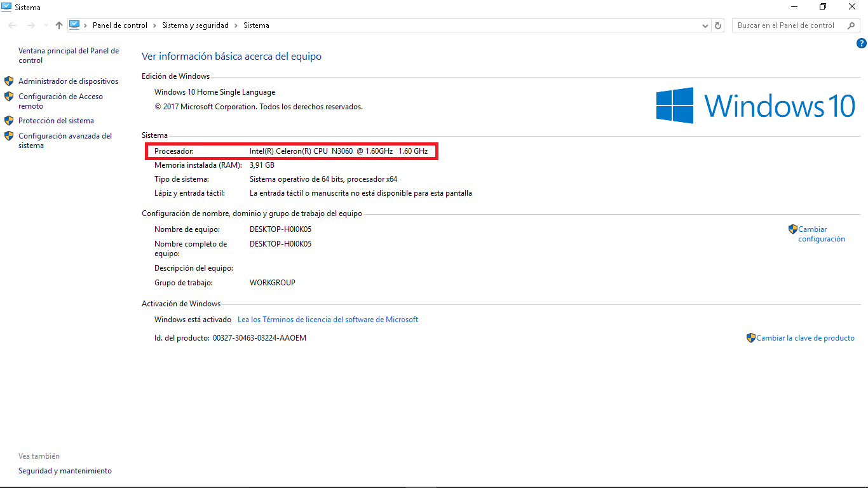
Task: Click the Tipo de sistema label
Action: (x=182, y=179)
